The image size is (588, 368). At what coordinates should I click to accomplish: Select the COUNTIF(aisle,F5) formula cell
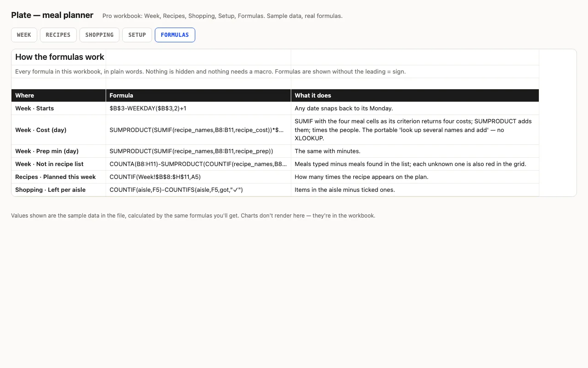click(198, 190)
